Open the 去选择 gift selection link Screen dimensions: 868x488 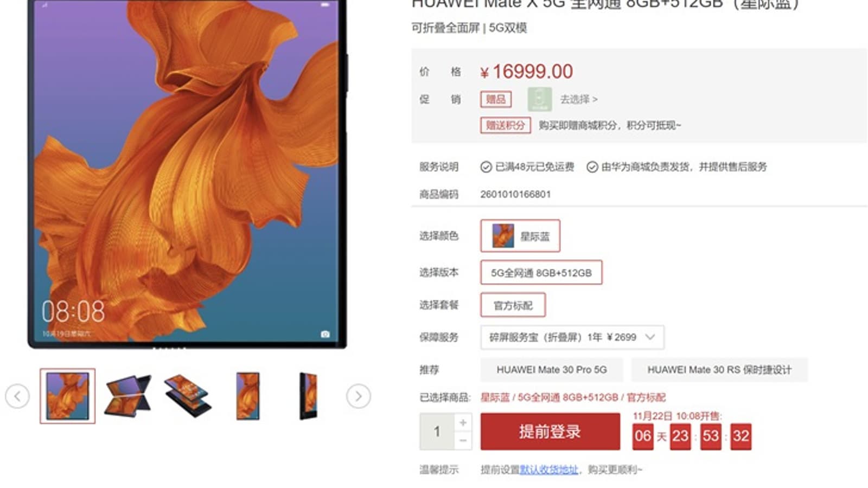click(x=579, y=99)
